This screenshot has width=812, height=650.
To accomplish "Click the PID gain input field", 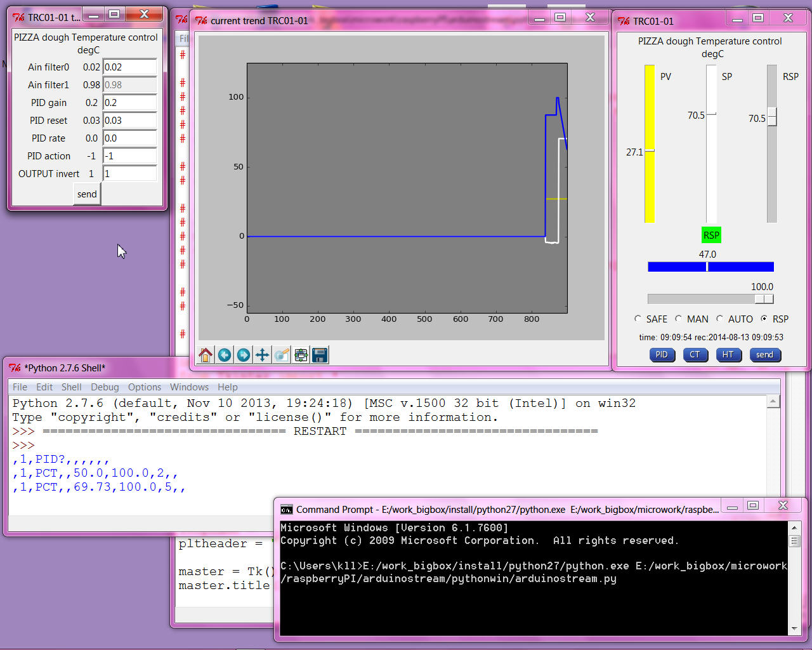I will [130, 103].
